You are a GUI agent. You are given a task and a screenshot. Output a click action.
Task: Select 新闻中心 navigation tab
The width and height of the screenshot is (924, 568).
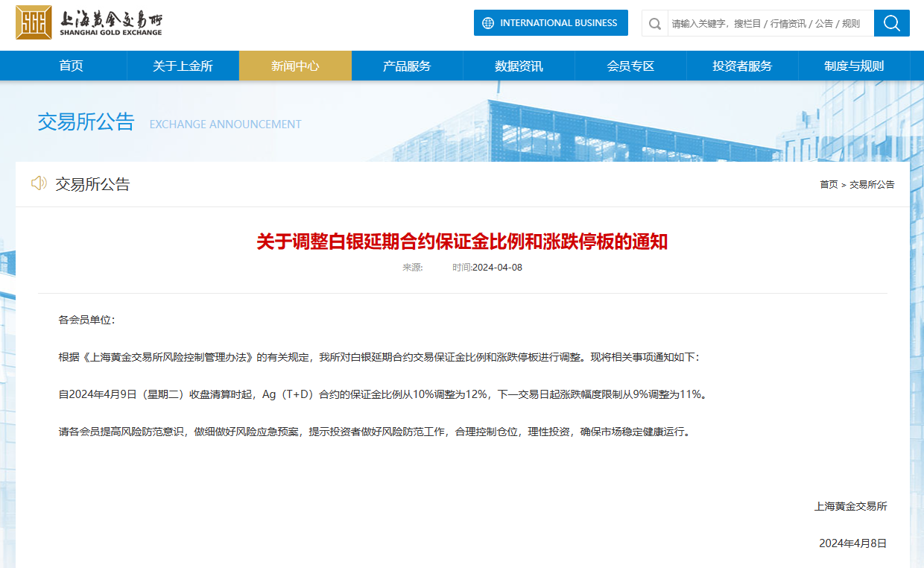[295, 66]
